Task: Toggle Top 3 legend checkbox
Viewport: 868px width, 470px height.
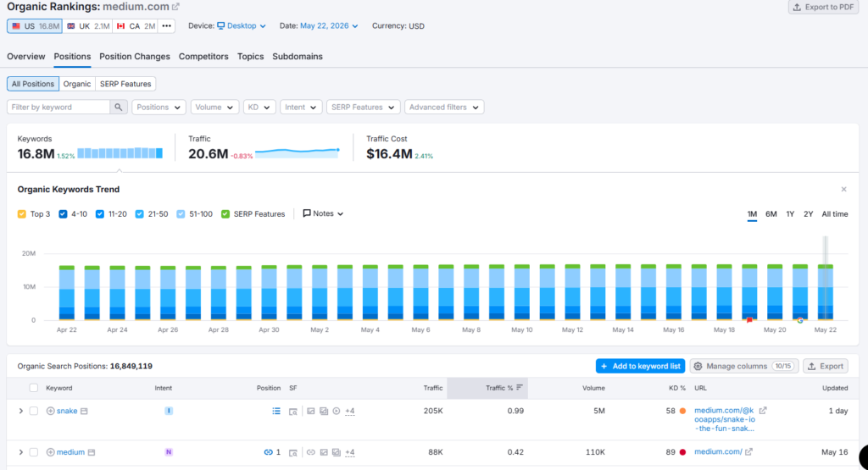Action: point(21,214)
